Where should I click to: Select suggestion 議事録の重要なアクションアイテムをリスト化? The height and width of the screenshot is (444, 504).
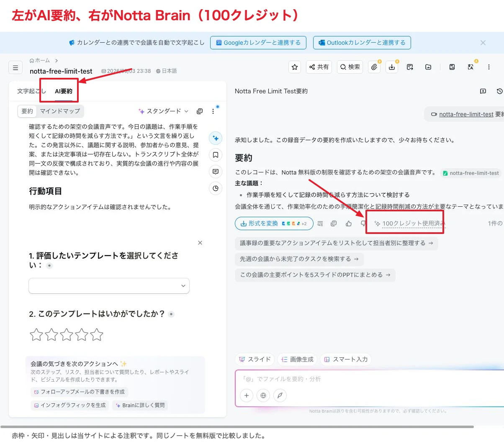click(337, 243)
